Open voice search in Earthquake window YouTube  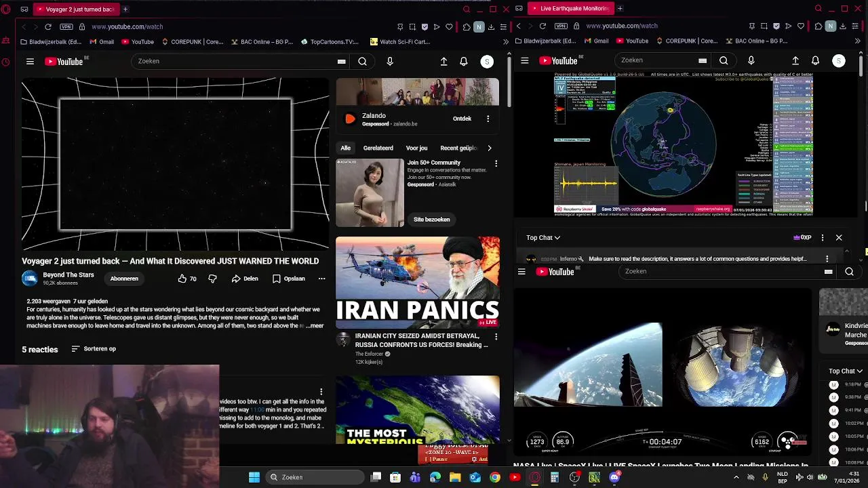click(x=751, y=60)
